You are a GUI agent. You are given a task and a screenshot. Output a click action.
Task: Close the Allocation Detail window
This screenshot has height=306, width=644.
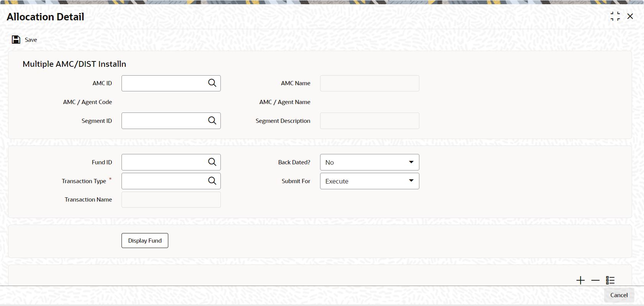pyautogui.click(x=630, y=16)
